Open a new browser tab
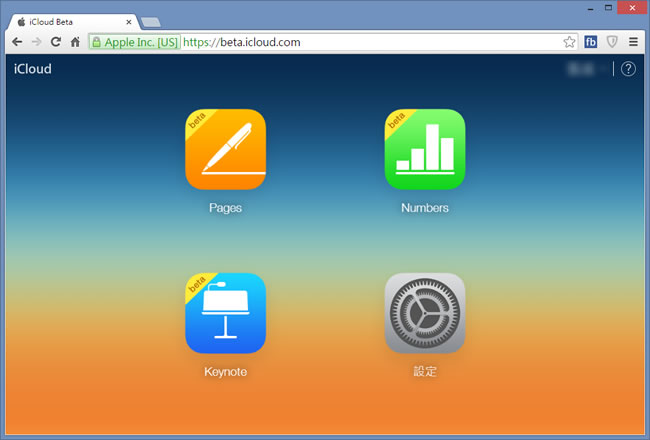Screen dimensions: 650x440 151,22
